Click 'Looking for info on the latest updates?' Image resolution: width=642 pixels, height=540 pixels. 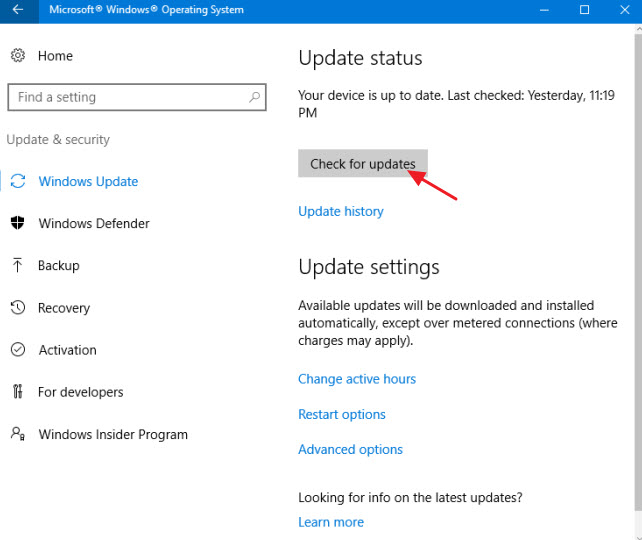tap(410, 498)
